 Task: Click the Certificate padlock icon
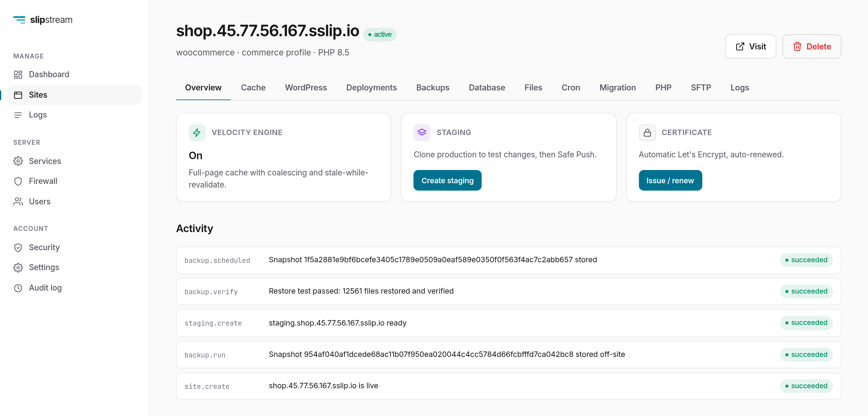point(646,132)
